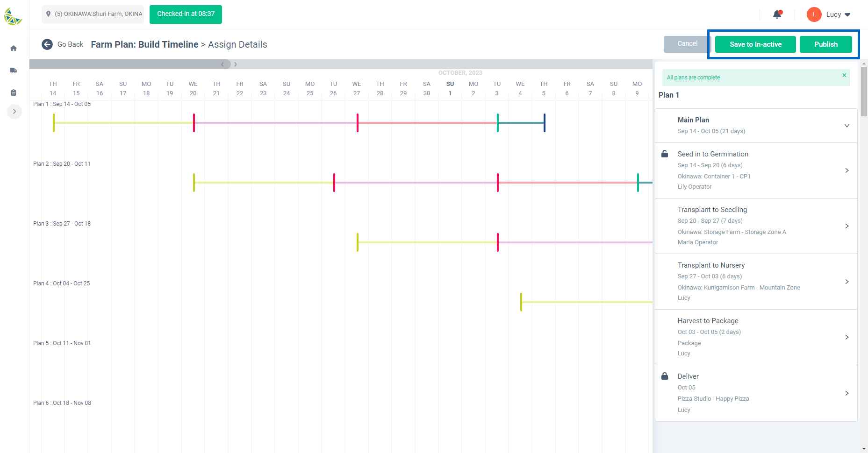
Task: Click Farm Plan: Build Timeline breadcrumb
Action: coord(144,44)
